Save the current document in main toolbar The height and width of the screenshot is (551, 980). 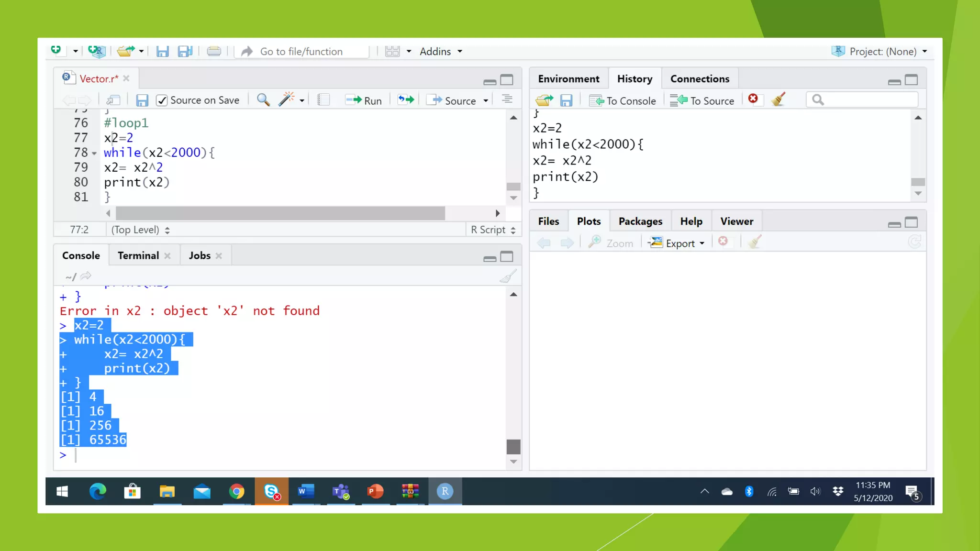pyautogui.click(x=162, y=51)
